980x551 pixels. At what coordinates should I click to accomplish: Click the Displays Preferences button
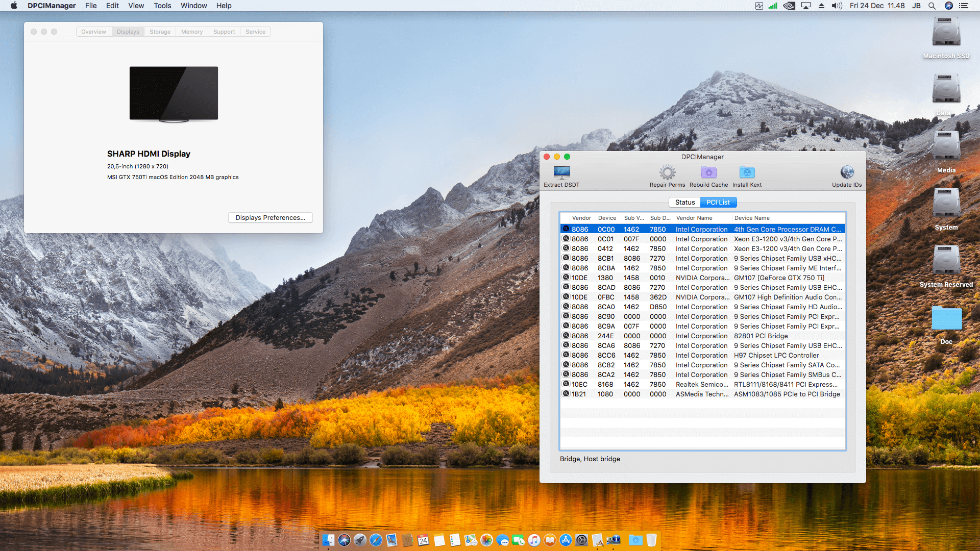coord(270,217)
